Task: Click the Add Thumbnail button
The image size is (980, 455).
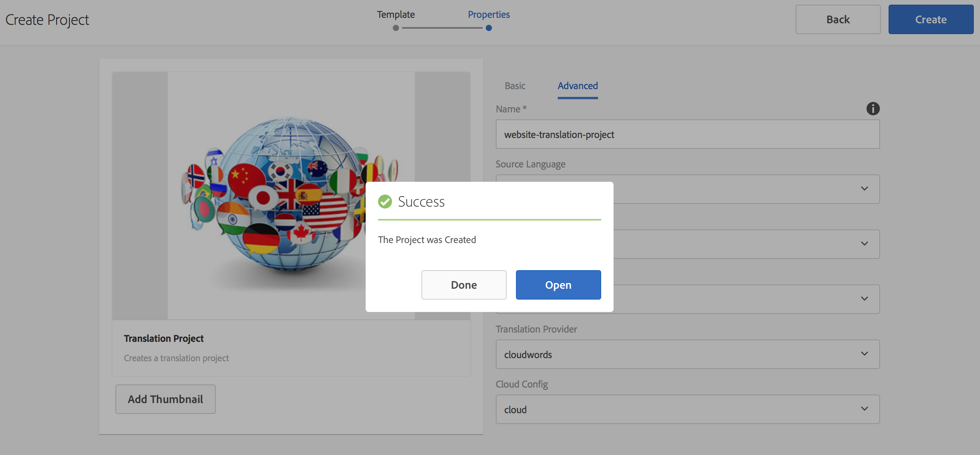Action: pyautogui.click(x=165, y=399)
